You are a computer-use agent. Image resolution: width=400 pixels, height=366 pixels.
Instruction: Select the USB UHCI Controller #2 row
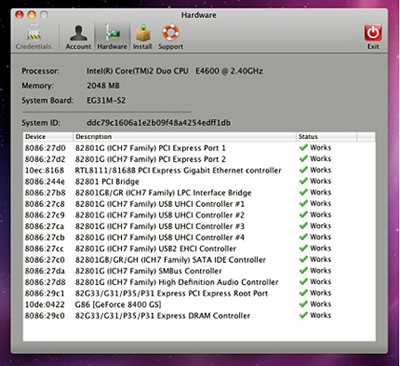pyautogui.click(x=199, y=215)
